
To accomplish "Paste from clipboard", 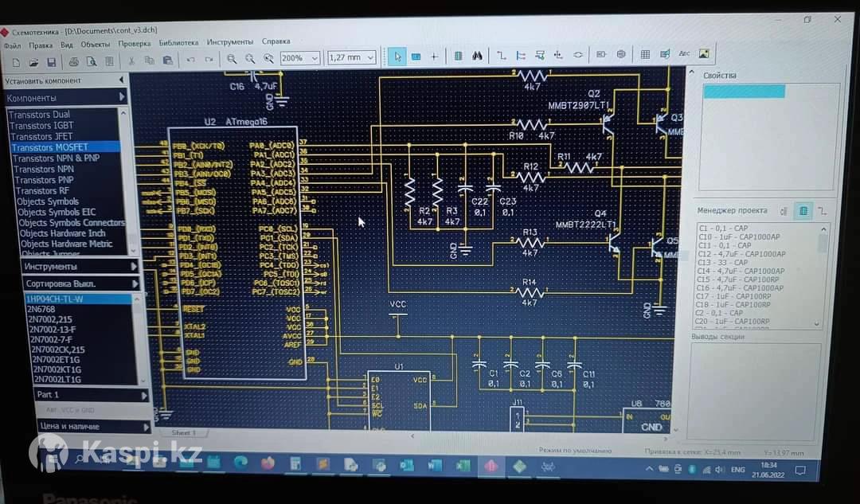I will (167, 61).
